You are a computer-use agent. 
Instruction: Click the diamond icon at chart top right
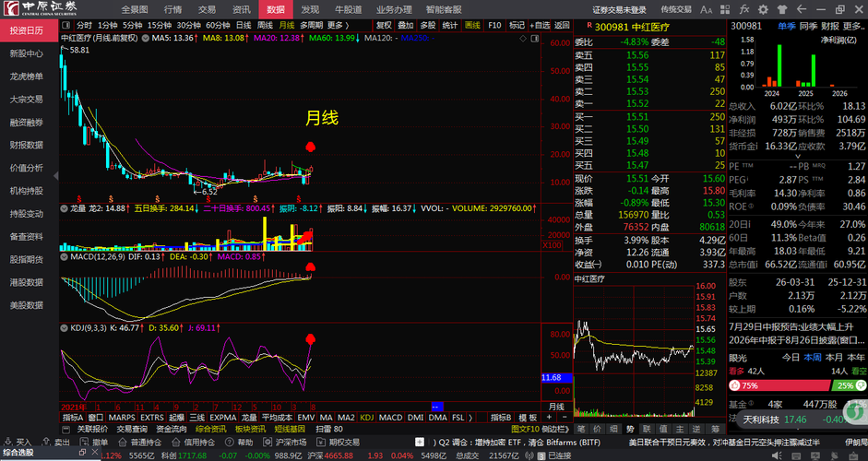pos(523,38)
